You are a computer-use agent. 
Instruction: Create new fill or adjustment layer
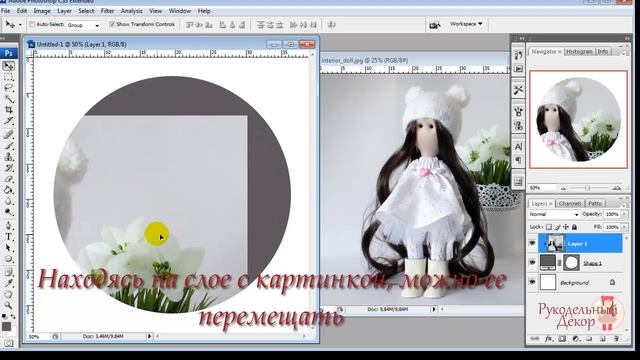576,338
